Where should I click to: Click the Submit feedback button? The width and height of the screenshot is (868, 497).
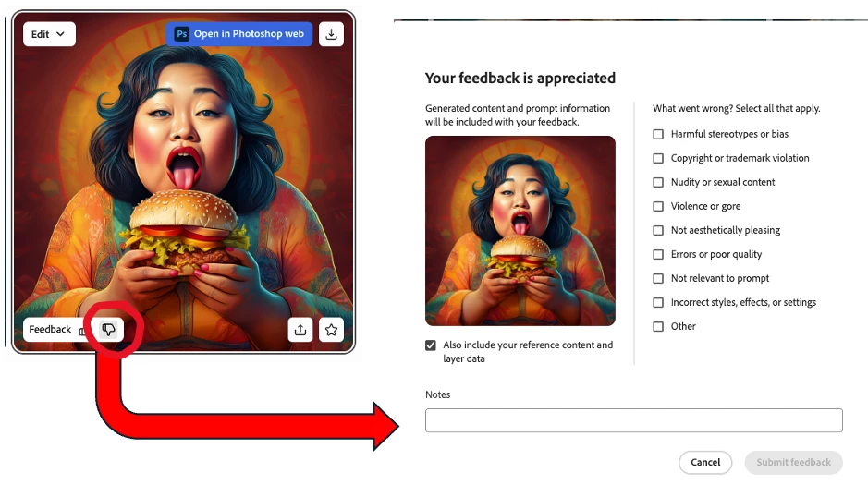tap(793, 462)
